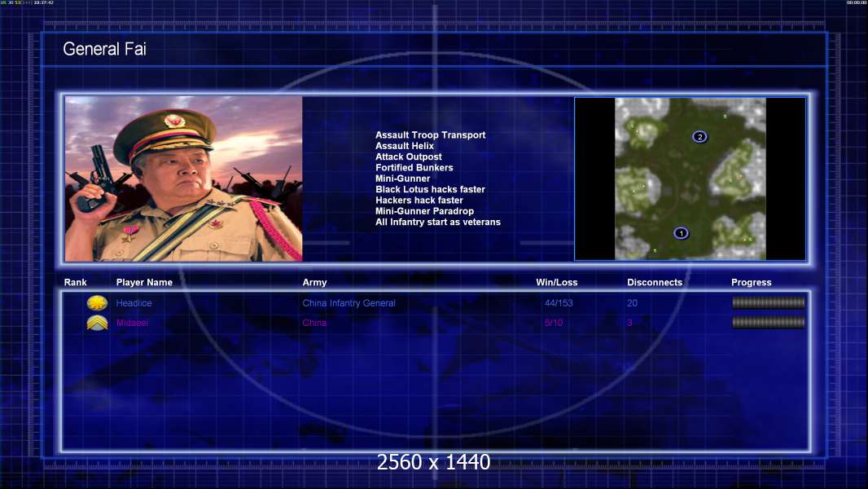The width and height of the screenshot is (868, 489).
Task: Click the Disconnects column header
Action: click(655, 283)
